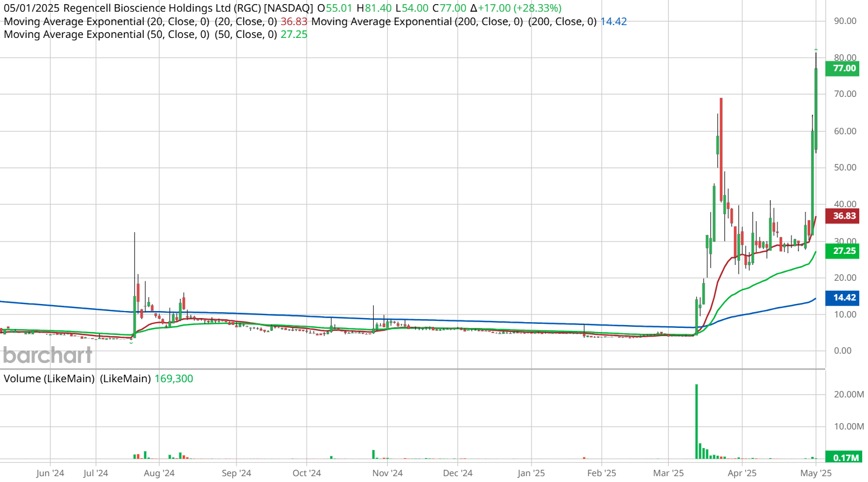Screen dimensions: 868x482
Task: Click the open price O55.01
Action: tap(335, 8)
